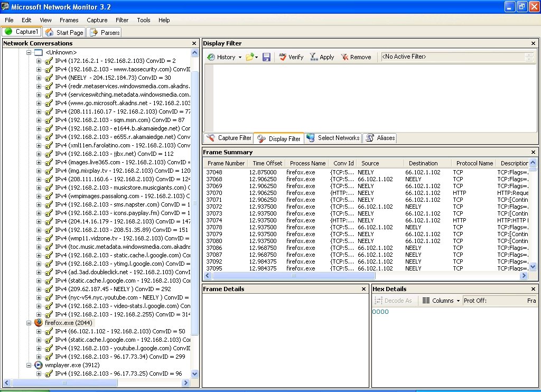This screenshot has height=392, width=541.
Task: Open the File menu
Action: coord(10,20)
